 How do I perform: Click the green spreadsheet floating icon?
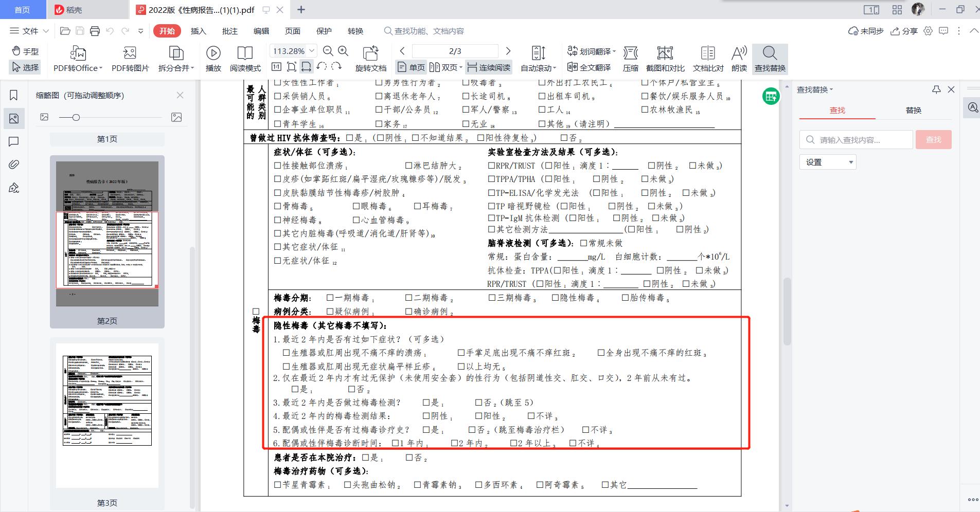point(771,96)
